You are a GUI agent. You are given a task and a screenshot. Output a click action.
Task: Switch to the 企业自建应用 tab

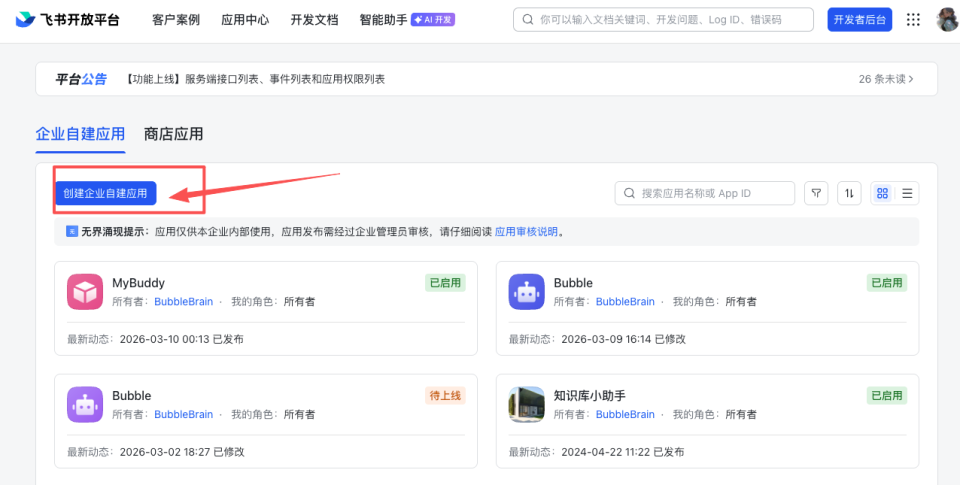click(x=80, y=133)
